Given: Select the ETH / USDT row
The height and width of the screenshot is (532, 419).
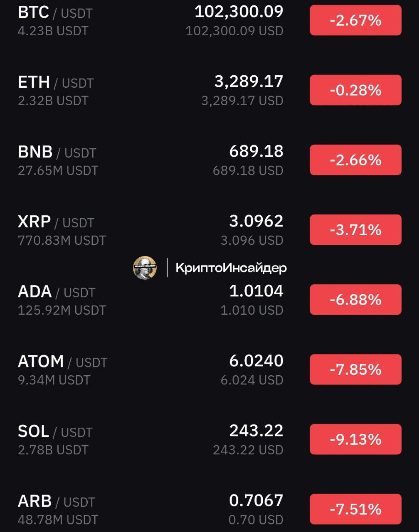Looking at the screenshot, I should tap(209, 90).
